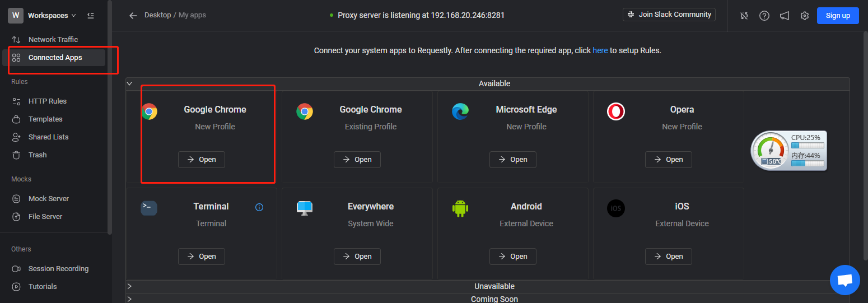Open help via the question mark icon
The image size is (868, 303).
[x=764, y=16]
